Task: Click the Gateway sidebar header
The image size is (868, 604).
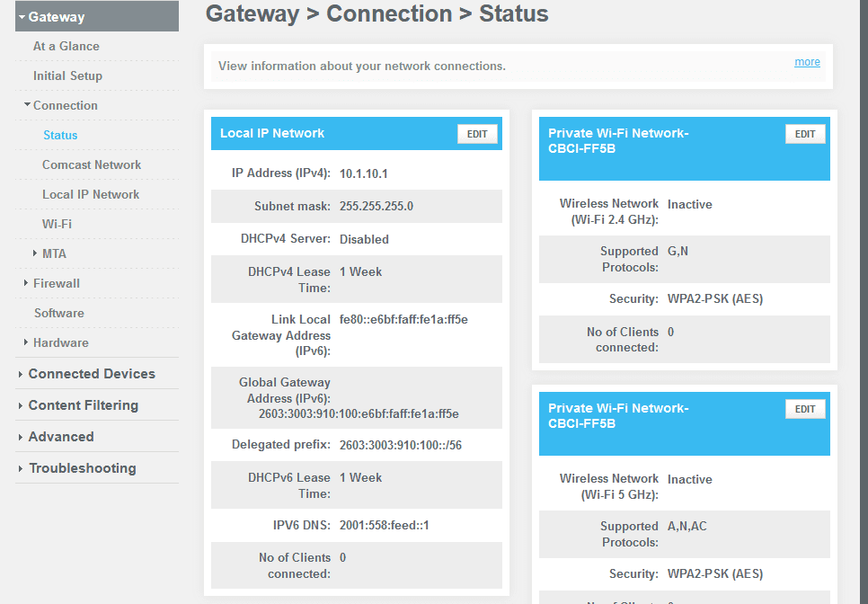Action: tap(97, 16)
